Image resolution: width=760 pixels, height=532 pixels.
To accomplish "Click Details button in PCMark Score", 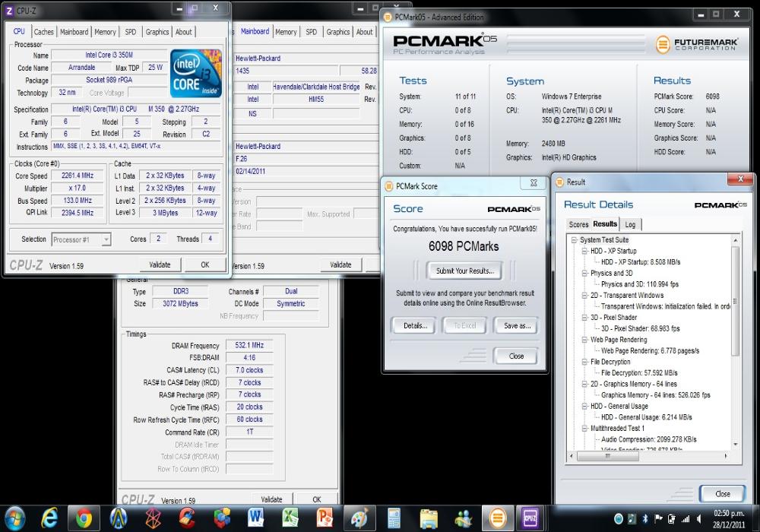I will (x=416, y=325).
